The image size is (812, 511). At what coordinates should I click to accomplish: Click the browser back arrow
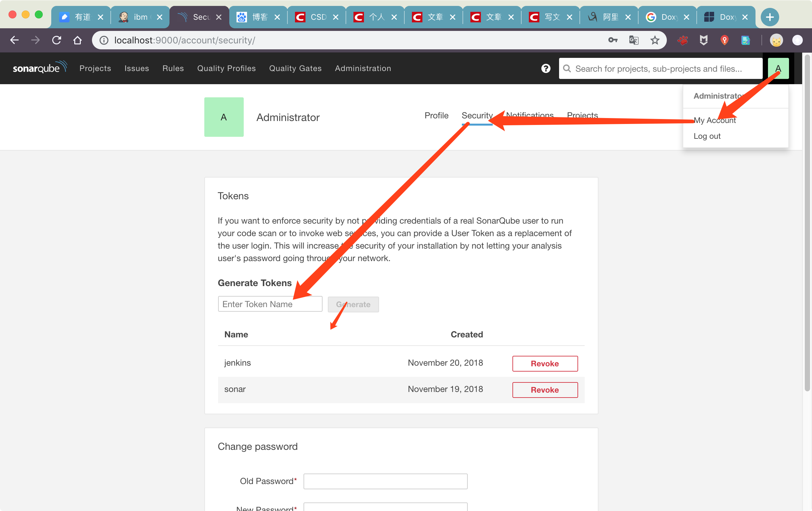coord(14,40)
